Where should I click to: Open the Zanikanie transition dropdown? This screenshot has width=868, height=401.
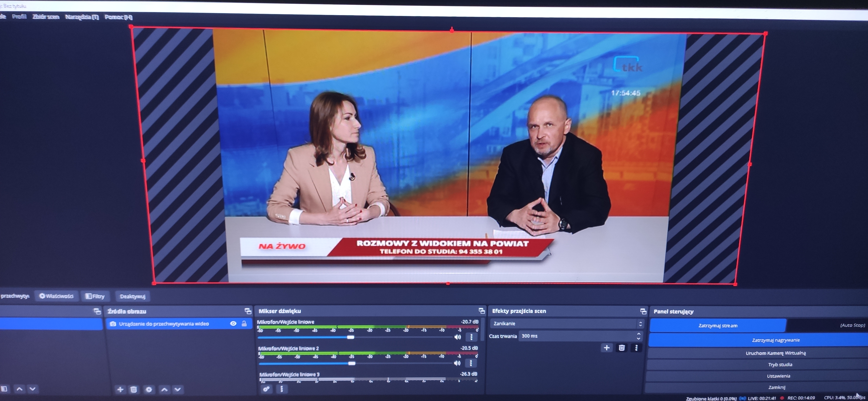566,324
